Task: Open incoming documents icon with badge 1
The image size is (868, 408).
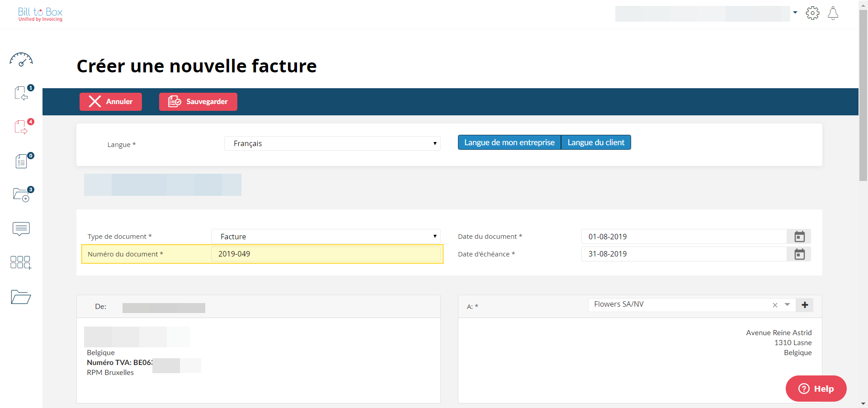Action: [21, 93]
